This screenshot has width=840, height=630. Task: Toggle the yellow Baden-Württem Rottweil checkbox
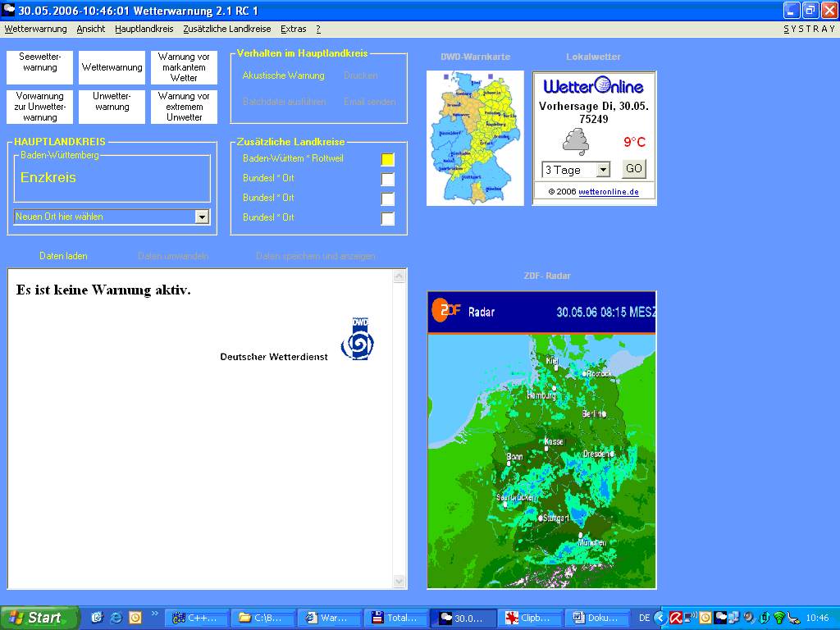click(387, 159)
